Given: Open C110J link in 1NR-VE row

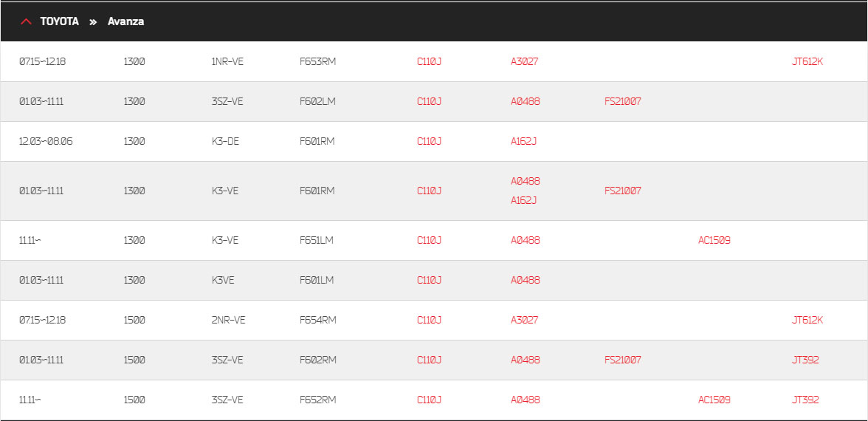Looking at the screenshot, I should [x=429, y=61].
